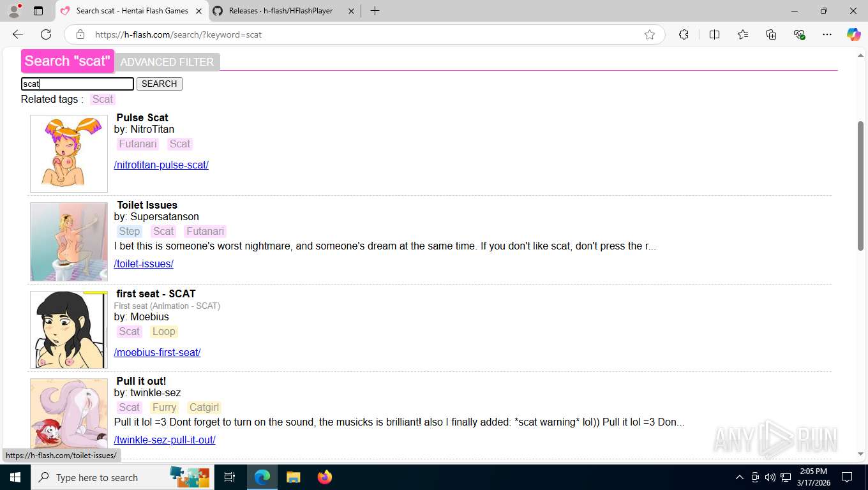Go back with the browser back arrow
Viewport: 868px width, 490px height.
point(18,34)
